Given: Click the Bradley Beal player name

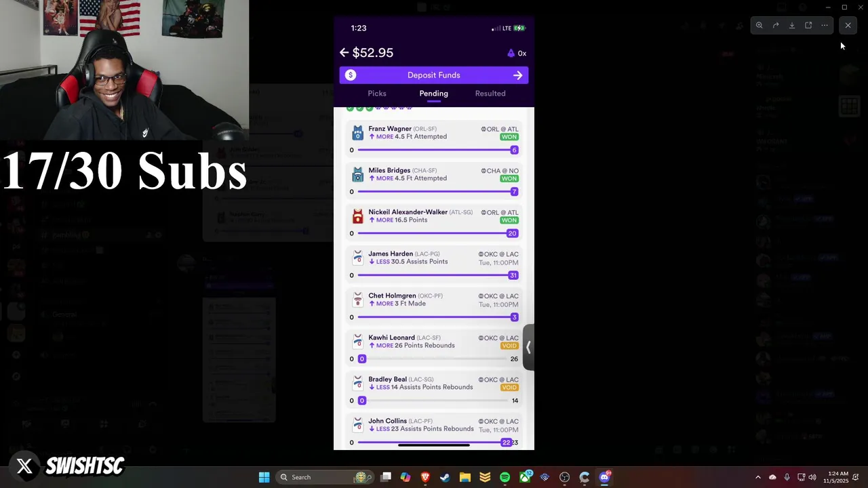Looking at the screenshot, I should 387,379.
